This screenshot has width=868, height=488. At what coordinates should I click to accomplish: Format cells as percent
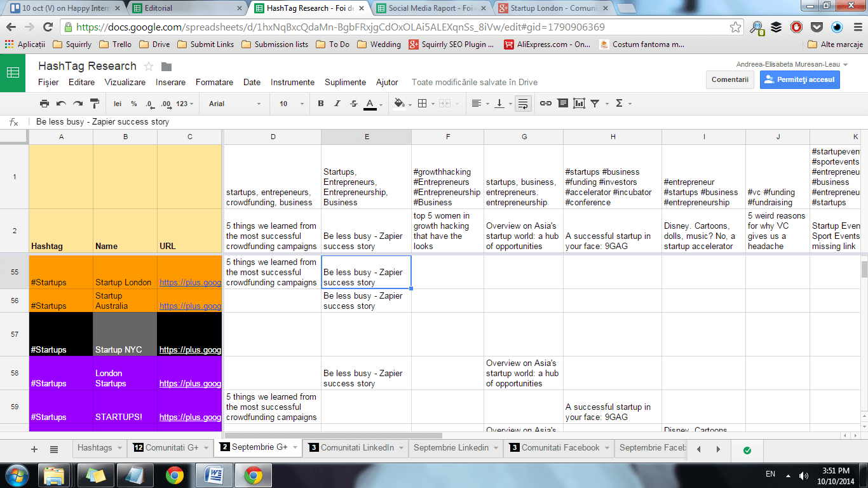point(134,104)
